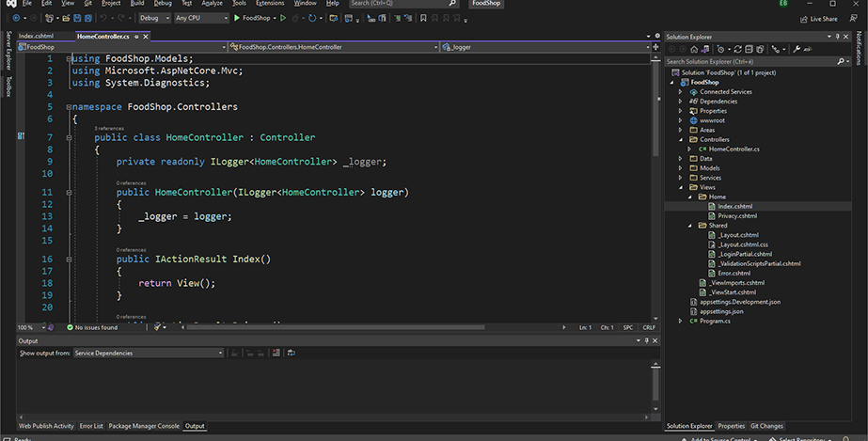The image size is (868, 441).
Task: Pin the HomeController.cs tab
Action: (136, 37)
